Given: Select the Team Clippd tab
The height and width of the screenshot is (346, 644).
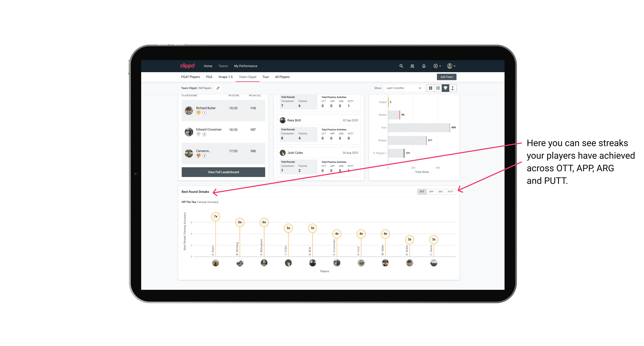Looking at the screenshot, I should click(x=248, y=77).
